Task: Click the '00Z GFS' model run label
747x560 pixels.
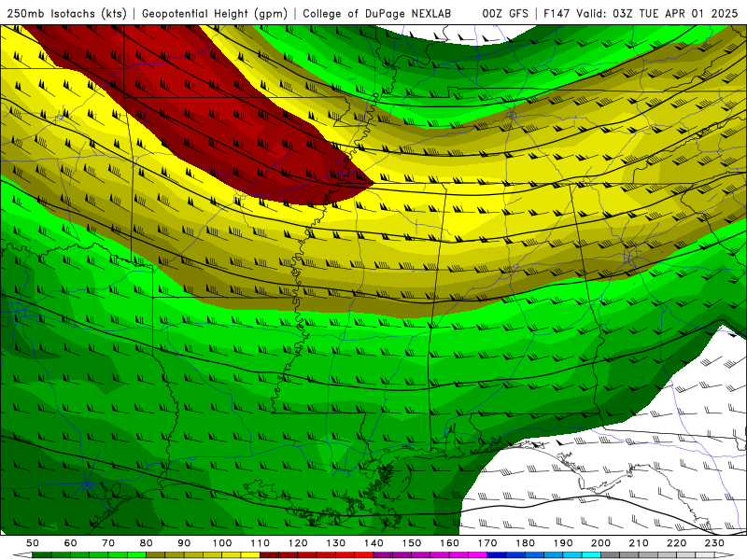Action: pyautogui.click(x=505, y=14)
